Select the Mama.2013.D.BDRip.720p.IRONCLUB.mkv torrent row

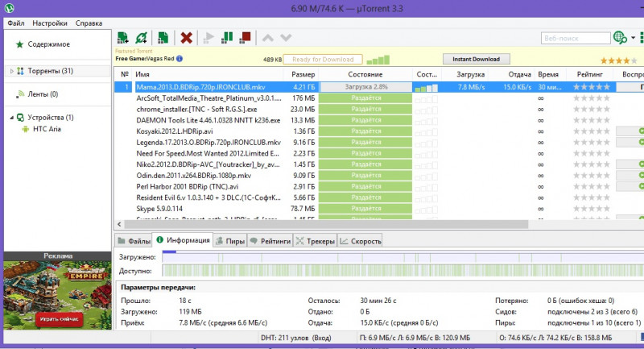pos(378,87)
